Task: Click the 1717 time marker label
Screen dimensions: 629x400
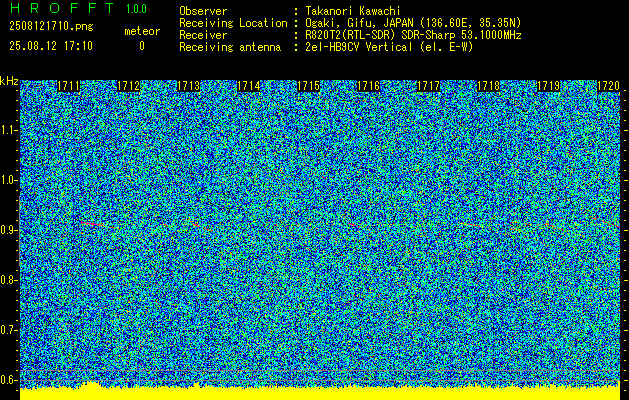Action: pos(428,86)
